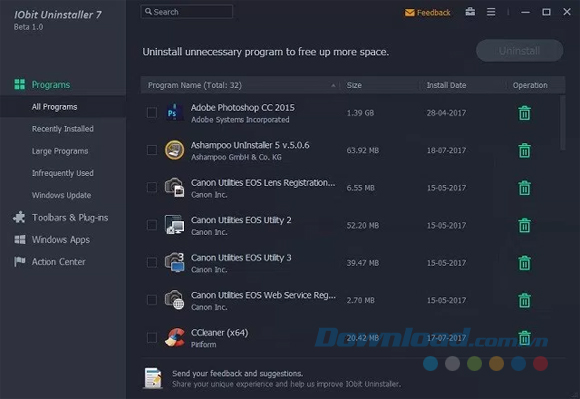The height and width of the screenshot is (399, 580).
Task: Click Adobe Photoshop CC 2015 program name
Action: point(243,108)
